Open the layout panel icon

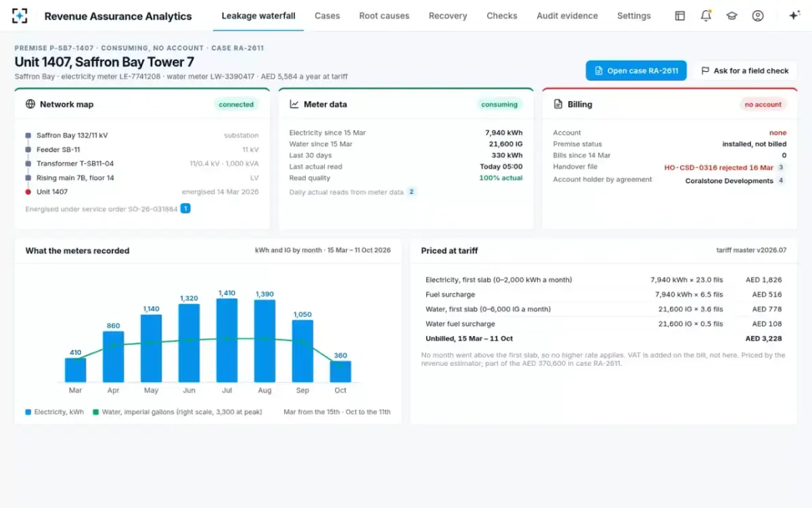680,16
